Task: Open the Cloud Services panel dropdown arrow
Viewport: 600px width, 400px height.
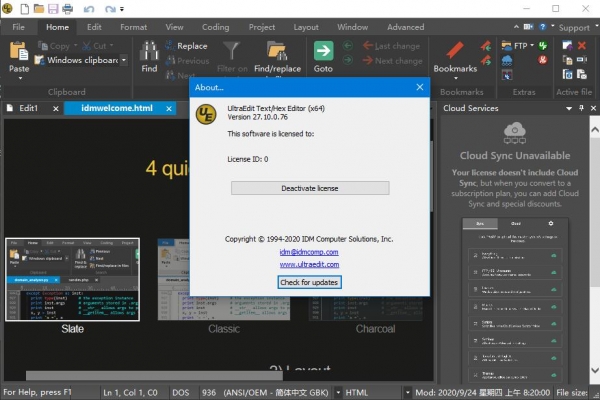Action: click(x=569, y=109)
